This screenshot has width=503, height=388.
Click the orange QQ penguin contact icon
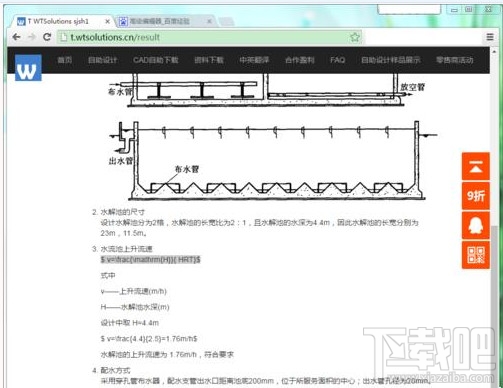(x=476, y=225)
